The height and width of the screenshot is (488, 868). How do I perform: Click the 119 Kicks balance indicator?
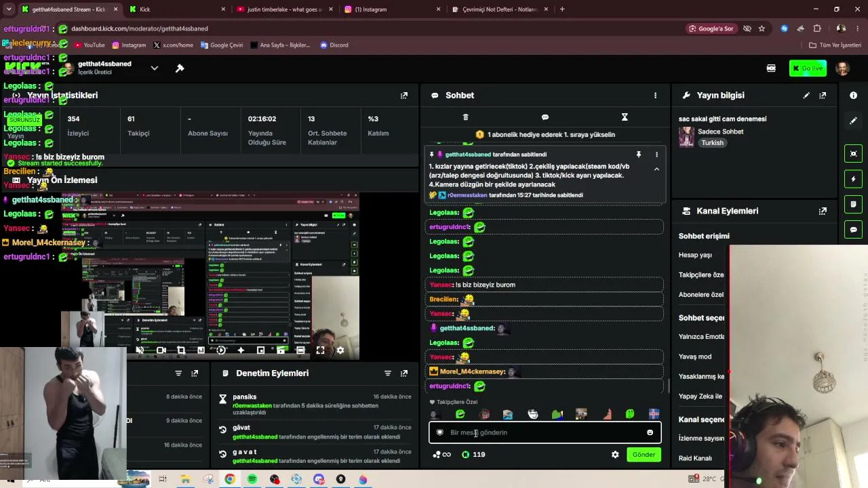(473, 455)
